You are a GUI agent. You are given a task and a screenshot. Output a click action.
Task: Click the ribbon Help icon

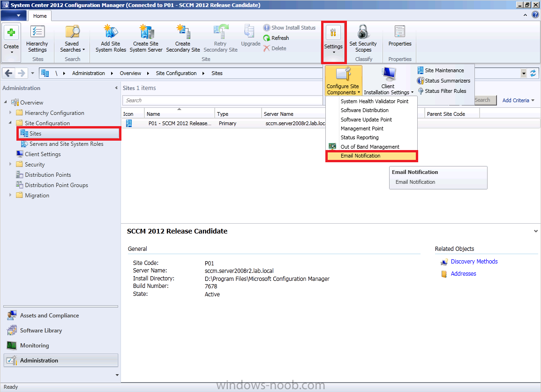535,15
